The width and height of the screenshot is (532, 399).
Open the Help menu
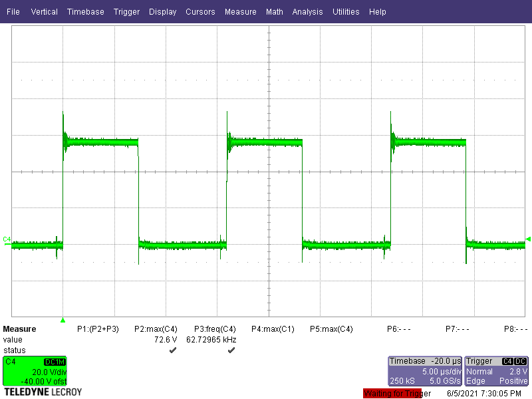coord(378,12)
